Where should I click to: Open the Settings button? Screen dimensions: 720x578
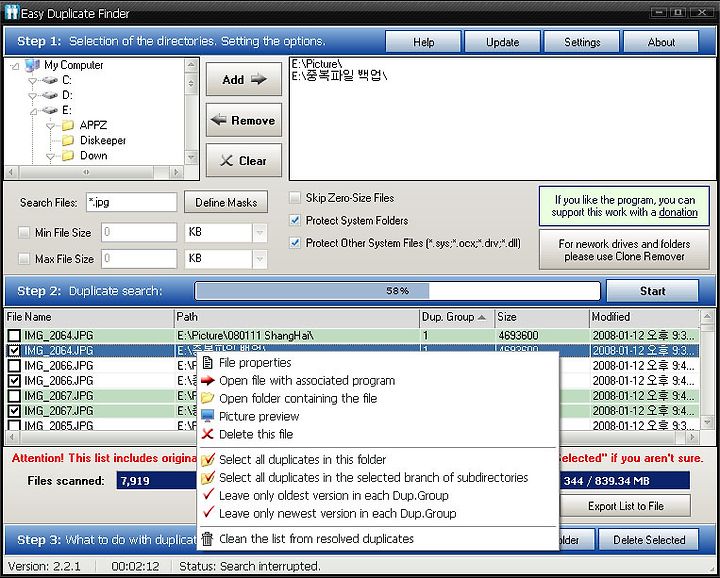click(x=582, y=42)
